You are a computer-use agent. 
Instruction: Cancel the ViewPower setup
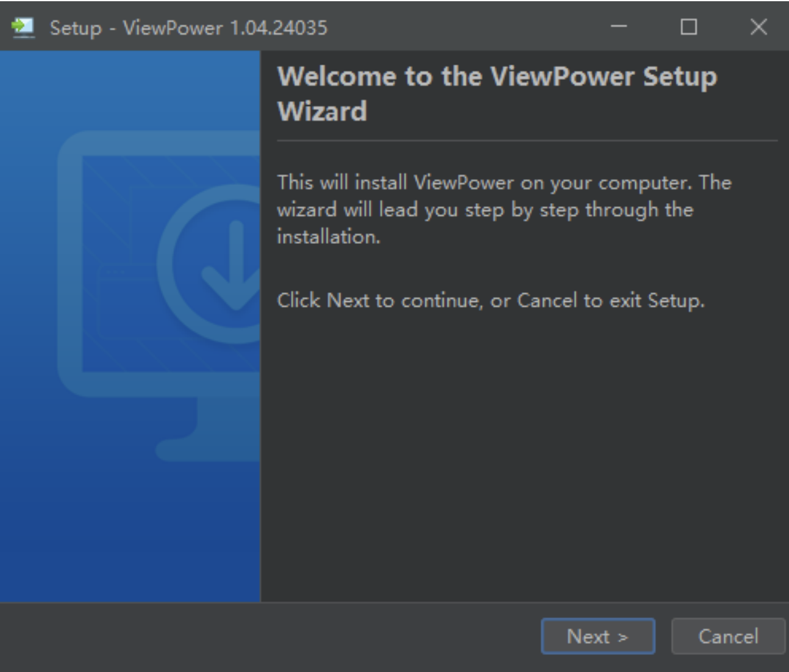[x=728, y=636]
